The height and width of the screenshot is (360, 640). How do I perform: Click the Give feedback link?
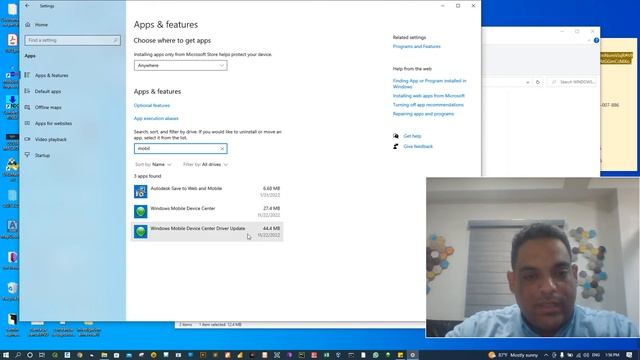tap(418, 147)
